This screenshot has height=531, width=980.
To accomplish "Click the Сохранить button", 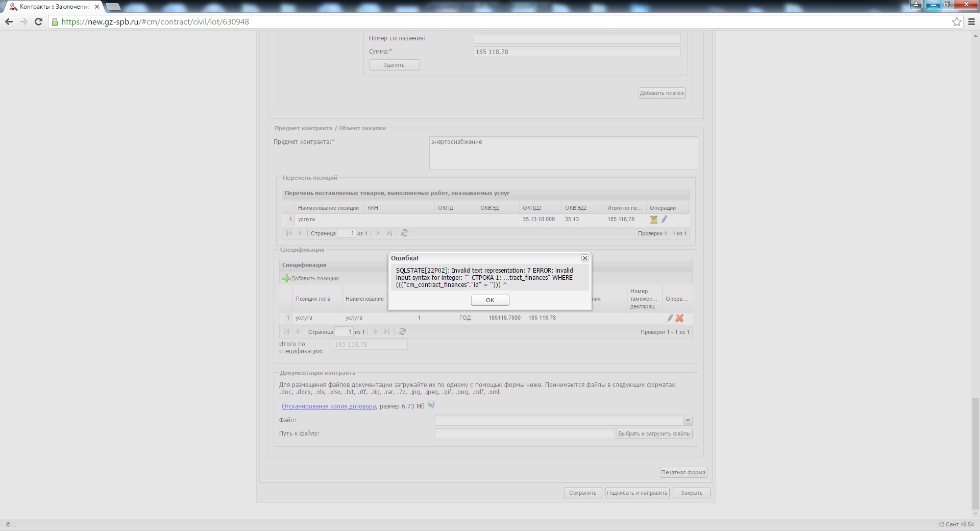I will click(583, 493).
